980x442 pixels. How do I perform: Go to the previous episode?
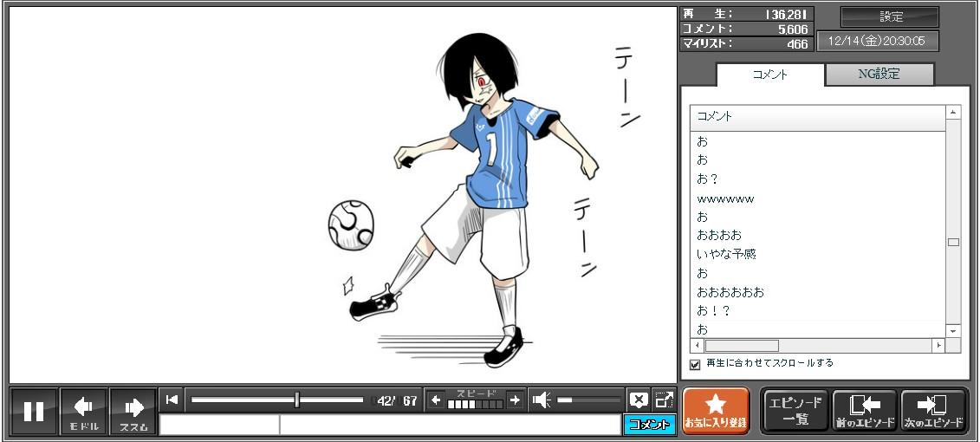point(864,411)
